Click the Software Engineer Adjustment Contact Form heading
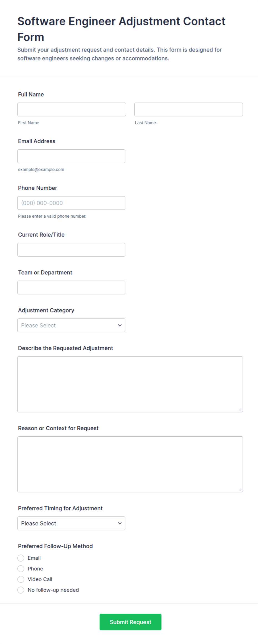The width and height of the screenshot is (258, 644). click(122, 29)
